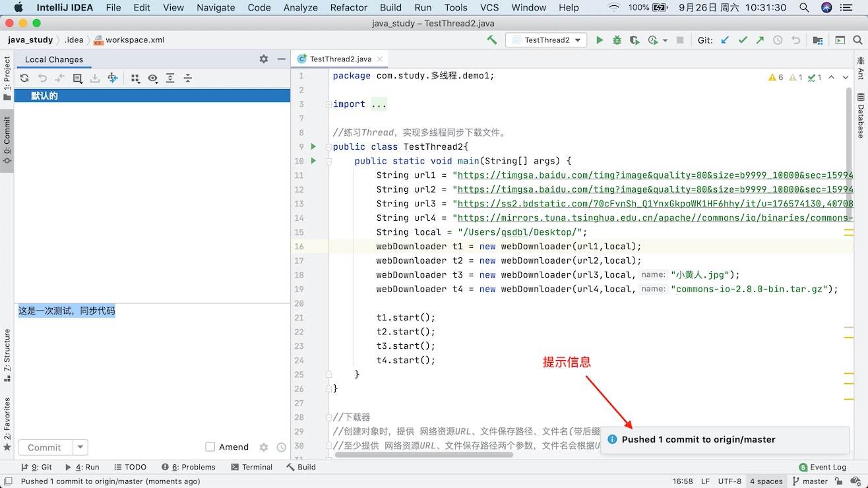
Task: Click the Commit button
Action: point(44,447)
